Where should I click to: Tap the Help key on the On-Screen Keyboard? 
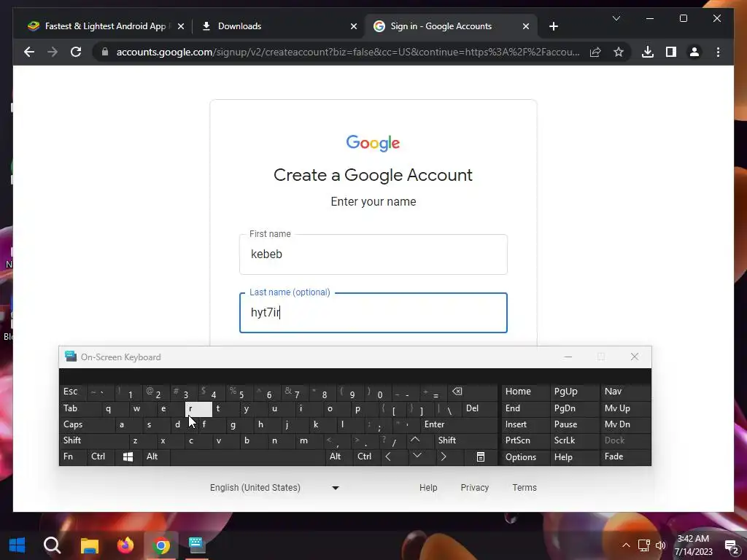(574, 456)
